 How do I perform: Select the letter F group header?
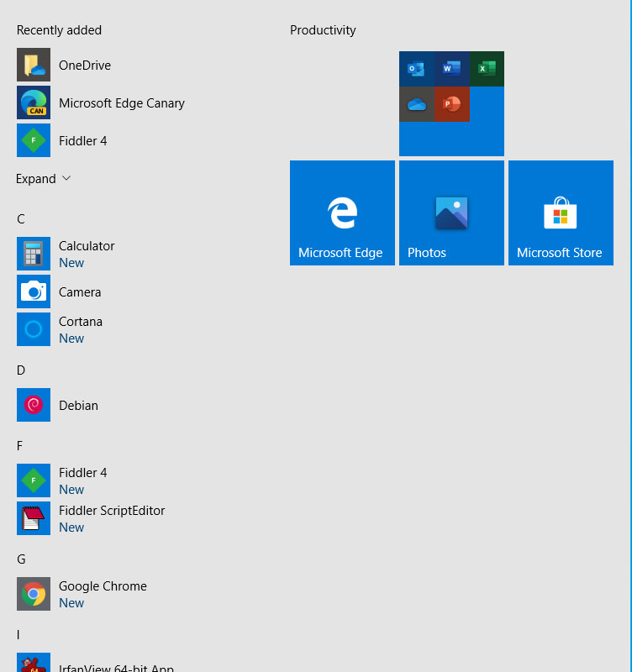coord(19,446)
